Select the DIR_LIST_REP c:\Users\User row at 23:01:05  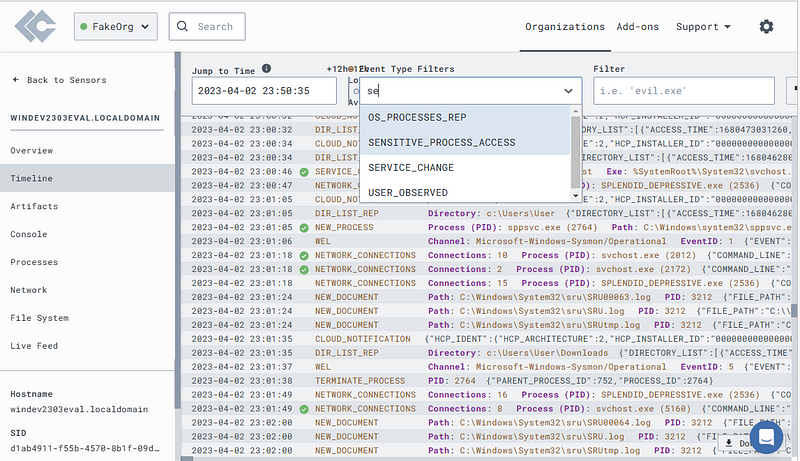pyautogui.click(x=487, y=214)
